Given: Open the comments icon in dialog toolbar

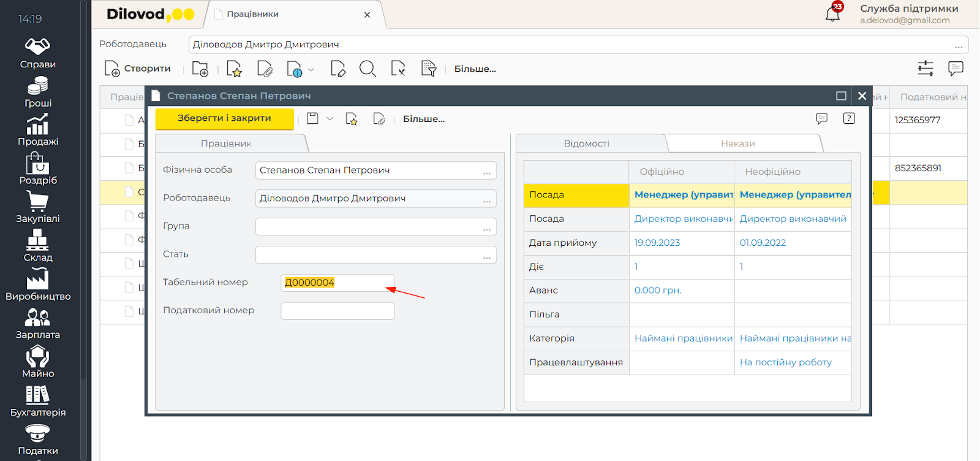Looking at the screenshot, I should (x=822, y=119).
